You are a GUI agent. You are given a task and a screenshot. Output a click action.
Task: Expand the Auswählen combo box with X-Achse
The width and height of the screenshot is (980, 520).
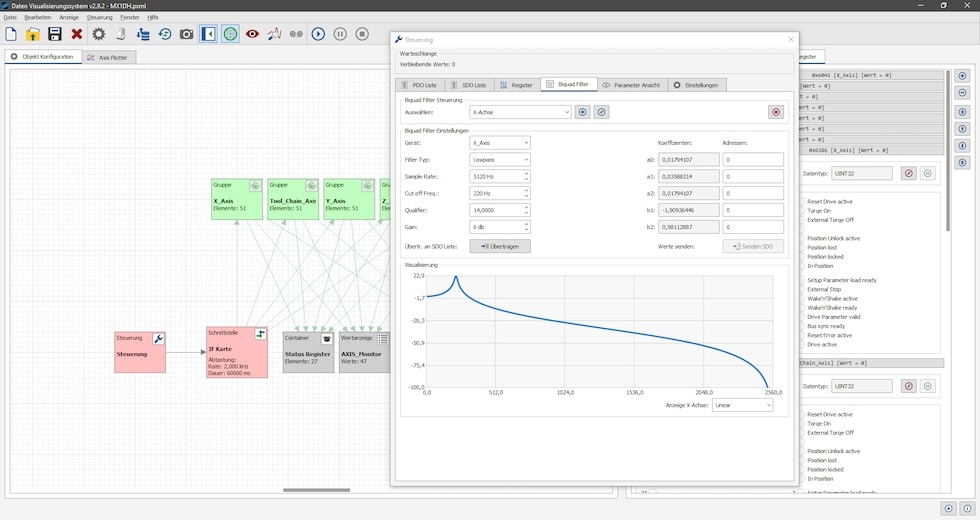click(520, 112)
